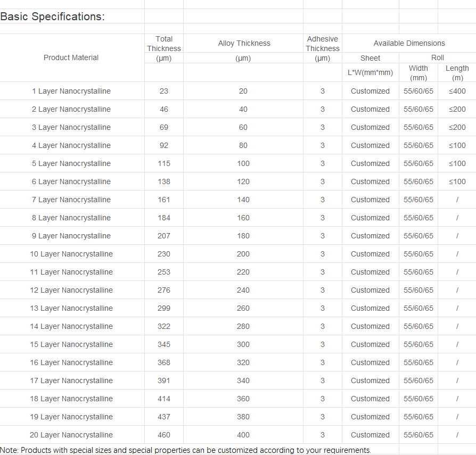Select the "Sheet" sub-header cell
This screenshot has height=455, width=476.
pyautogui.click(x=370, y=57)
